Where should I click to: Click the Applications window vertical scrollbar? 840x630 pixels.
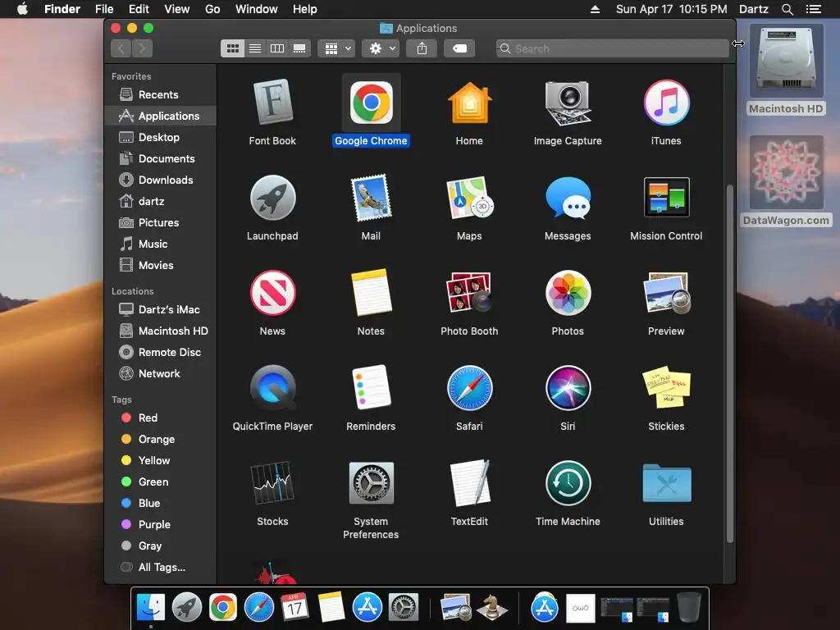[729, 363]
